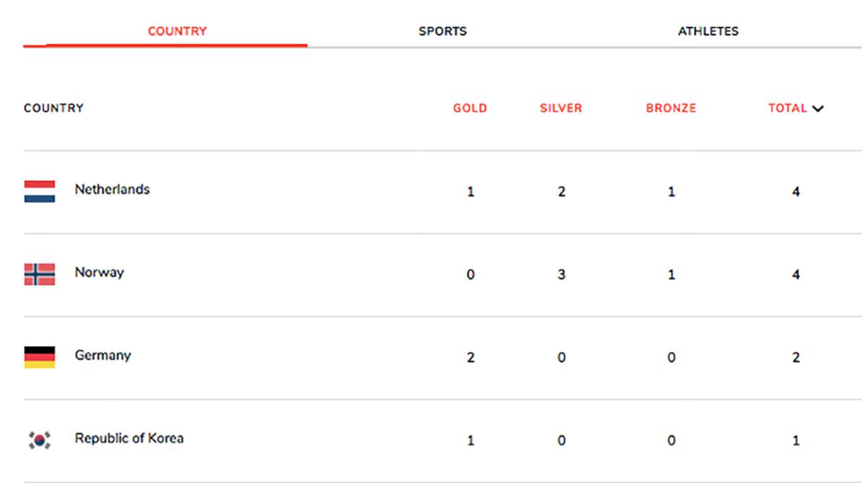Open the ATHLETES tab

(x=708, y=31)
